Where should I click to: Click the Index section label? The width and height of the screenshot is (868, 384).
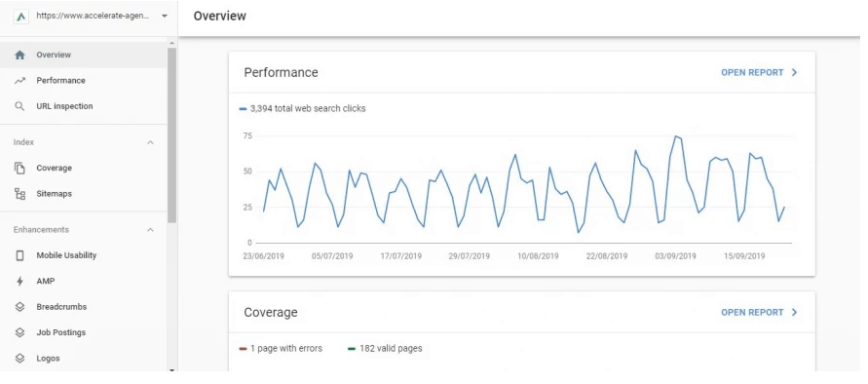click(23, 142)
